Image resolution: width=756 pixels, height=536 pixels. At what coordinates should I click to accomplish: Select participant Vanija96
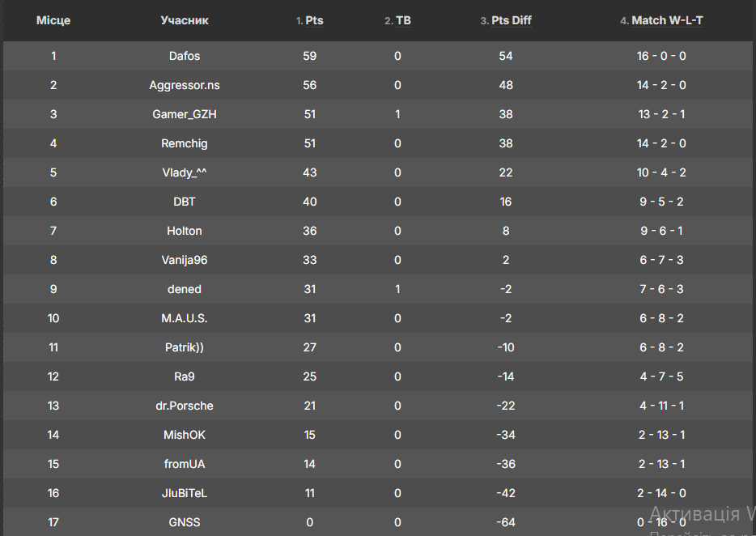tap(185, 260)
